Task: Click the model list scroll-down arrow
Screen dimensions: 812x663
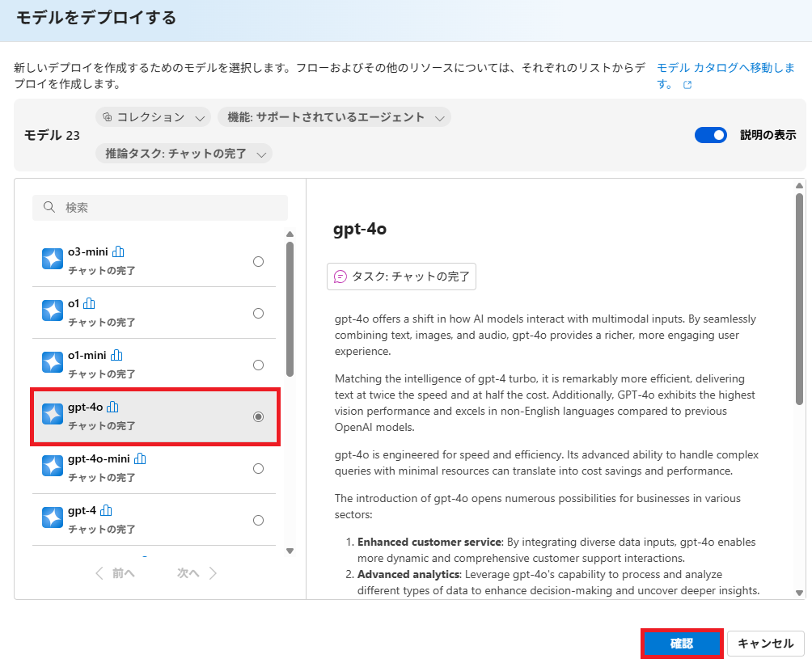Action: click(x=290, y=551)
